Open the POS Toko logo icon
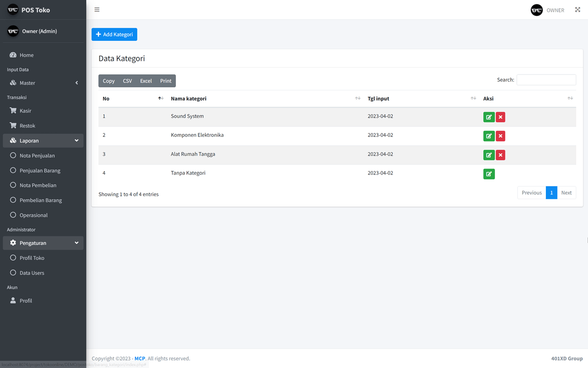588x368 pixels. click(13, 9)
